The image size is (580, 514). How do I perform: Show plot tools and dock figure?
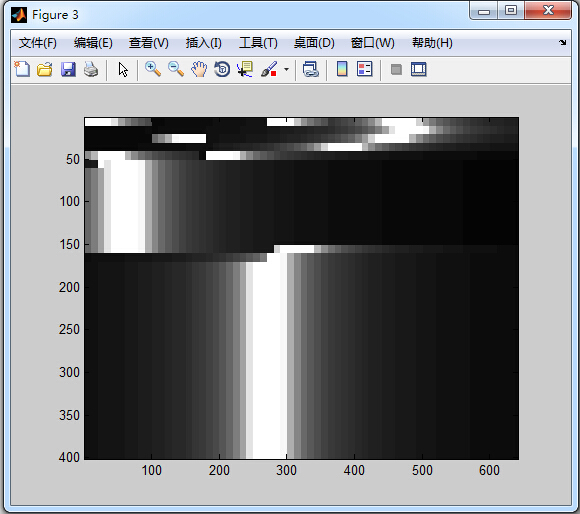click(419, 70)
